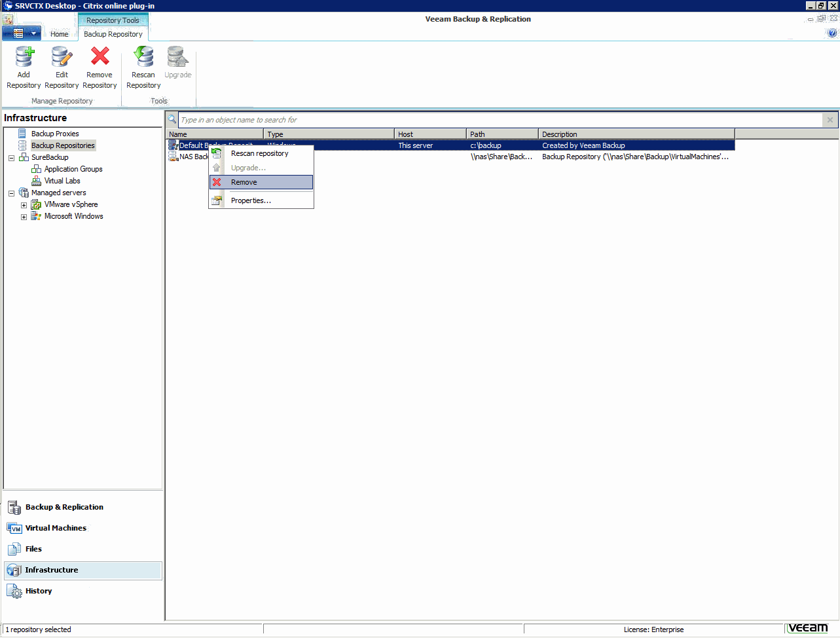
Task: Collapse the Managed servers tree node
Action: [x=11, y=193]
